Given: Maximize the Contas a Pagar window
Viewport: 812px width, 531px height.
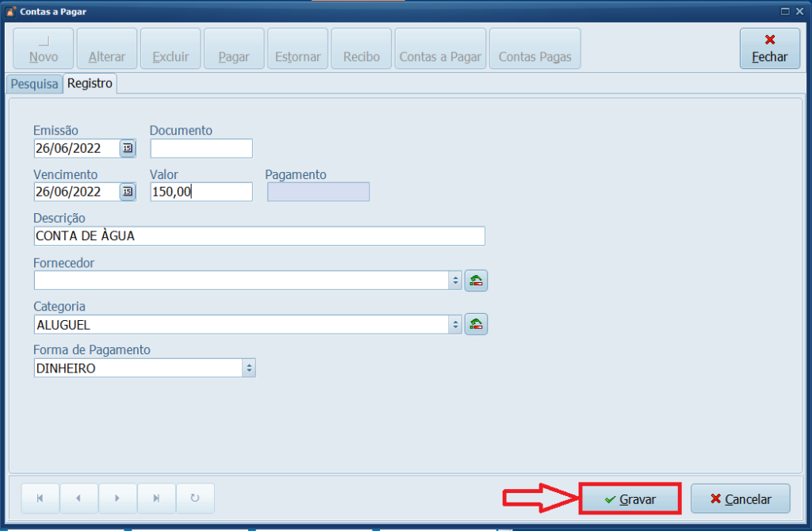Looking at the screenshot, I should coord(785,11).
